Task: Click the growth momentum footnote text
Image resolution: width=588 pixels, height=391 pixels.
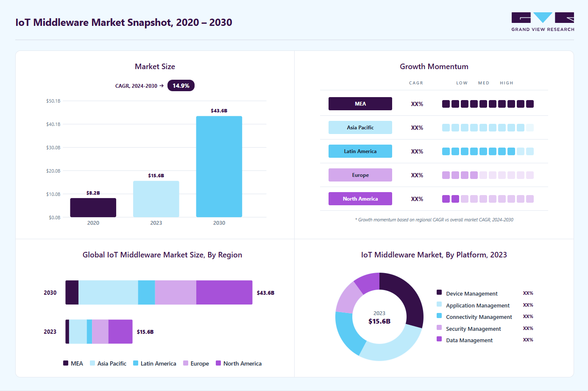Action: click(434, 220)
